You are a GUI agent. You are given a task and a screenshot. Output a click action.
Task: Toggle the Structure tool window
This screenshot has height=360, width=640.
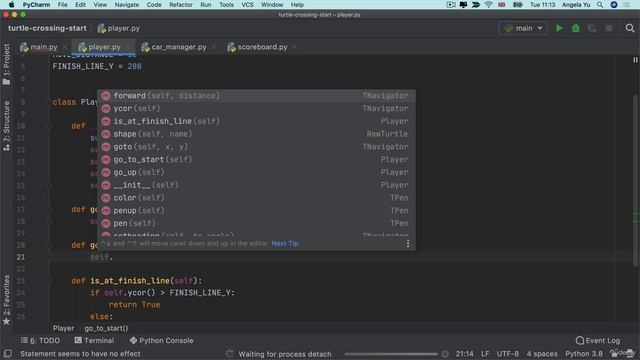click(6, 126)
